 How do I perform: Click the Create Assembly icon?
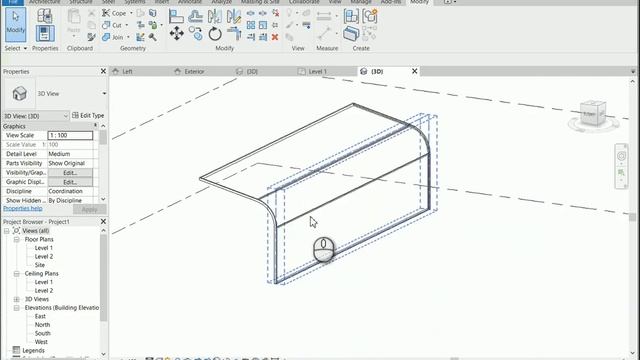[351, 16]
